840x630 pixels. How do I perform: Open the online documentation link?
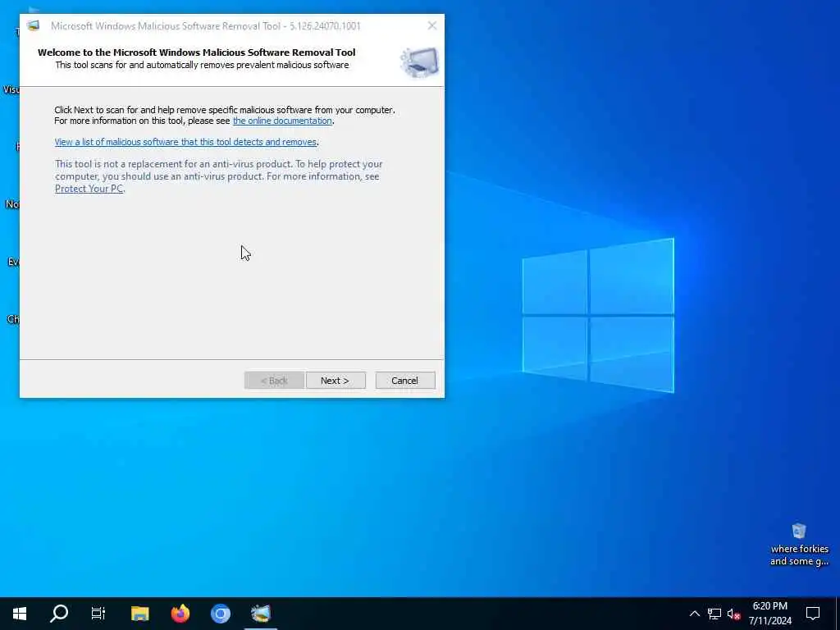click(x=282, y=121)
